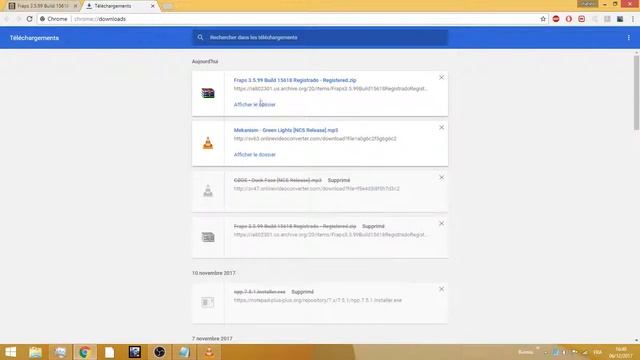This screenshot has width=640, height=360.
Task: Click the search magnifier in downloads bar
Action: pyautogui.click(x=200, y=38)
